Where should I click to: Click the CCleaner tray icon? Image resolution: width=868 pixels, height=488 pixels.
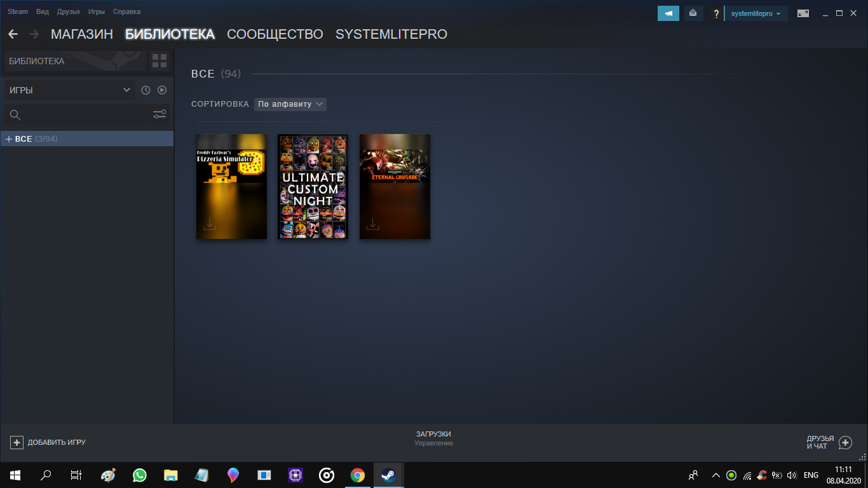coord(761,475)
